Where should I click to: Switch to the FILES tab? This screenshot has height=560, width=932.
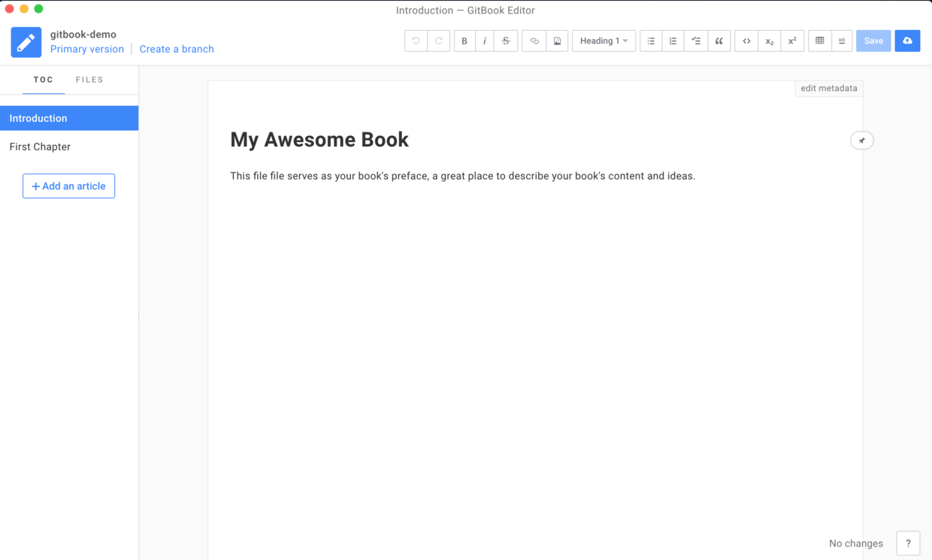click(x=89, y=80)
